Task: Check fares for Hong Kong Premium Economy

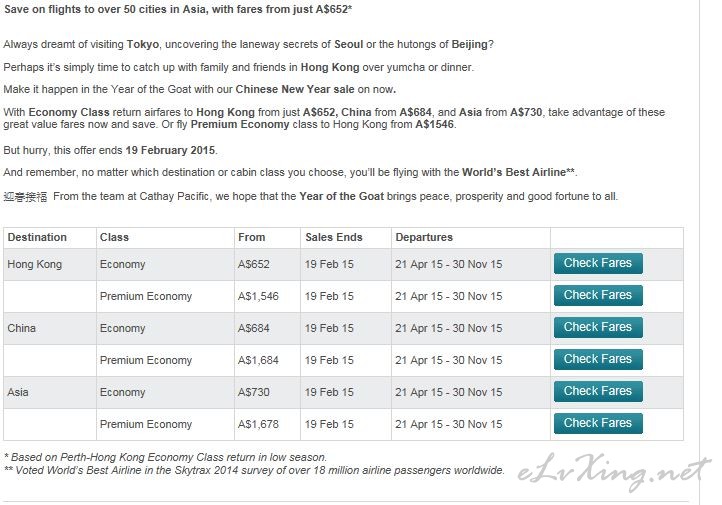Action: [x=598, y=295]
